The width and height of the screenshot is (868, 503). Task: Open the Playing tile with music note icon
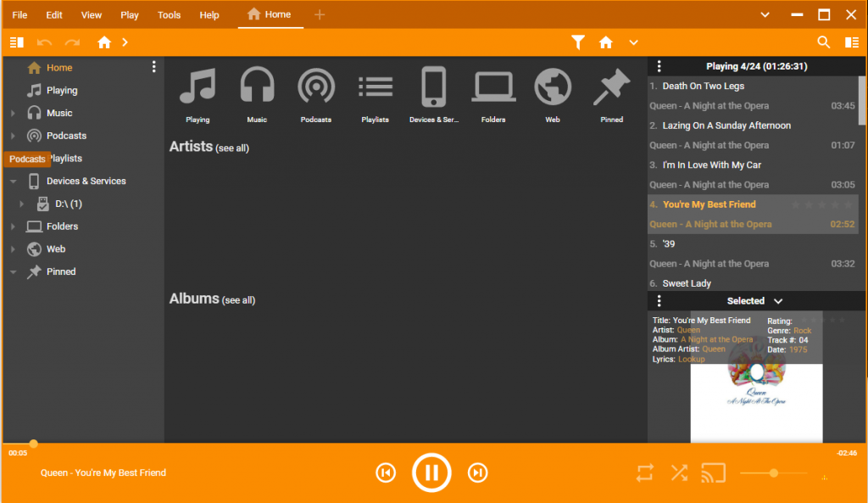(198, 95)
